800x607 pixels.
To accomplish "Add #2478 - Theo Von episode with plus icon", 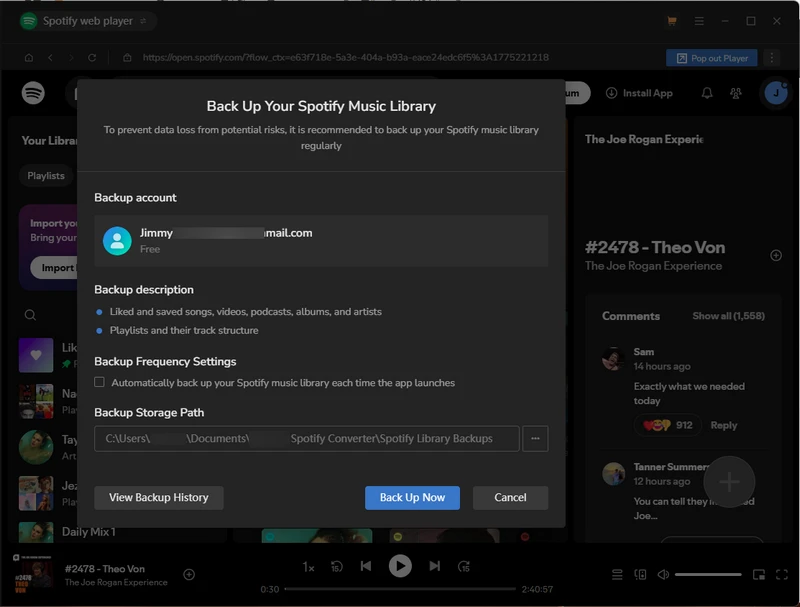I will click(x=776, y=256).
